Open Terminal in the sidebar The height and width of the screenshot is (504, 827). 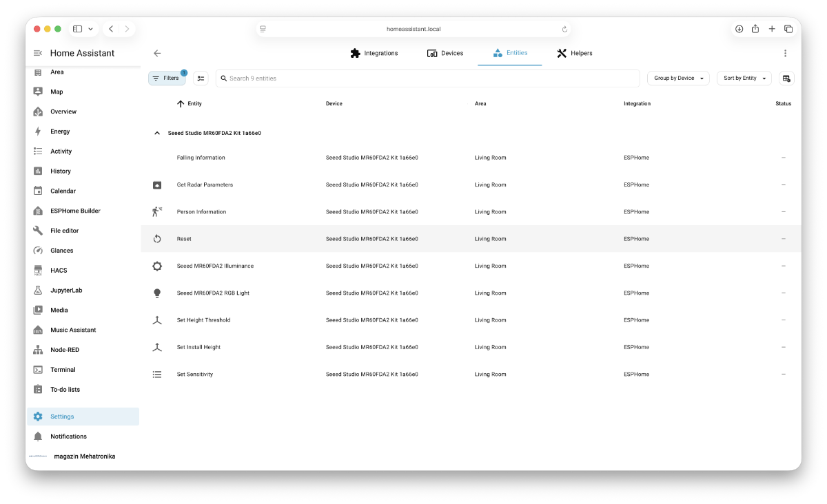point(83,370)
